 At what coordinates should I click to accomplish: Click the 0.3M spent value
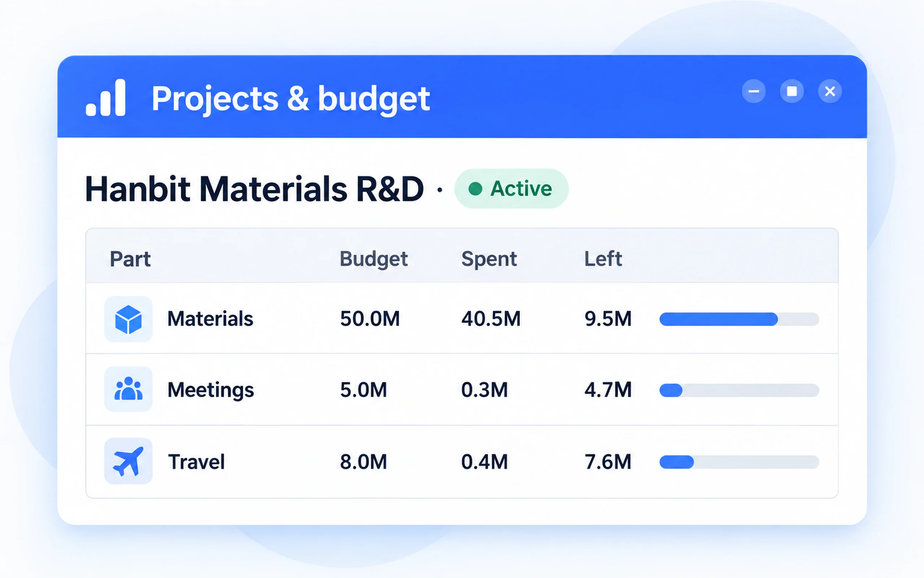pos(484,390)
